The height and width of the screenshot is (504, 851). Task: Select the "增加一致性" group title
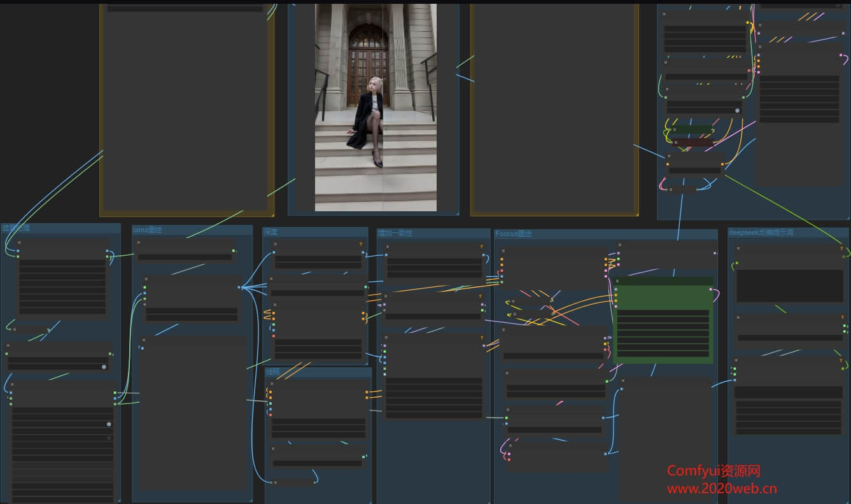click(x=395, y=234)
